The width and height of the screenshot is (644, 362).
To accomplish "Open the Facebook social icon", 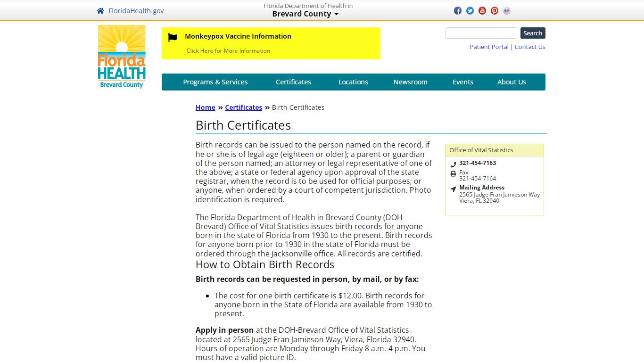I will click(x=458, y=11).
